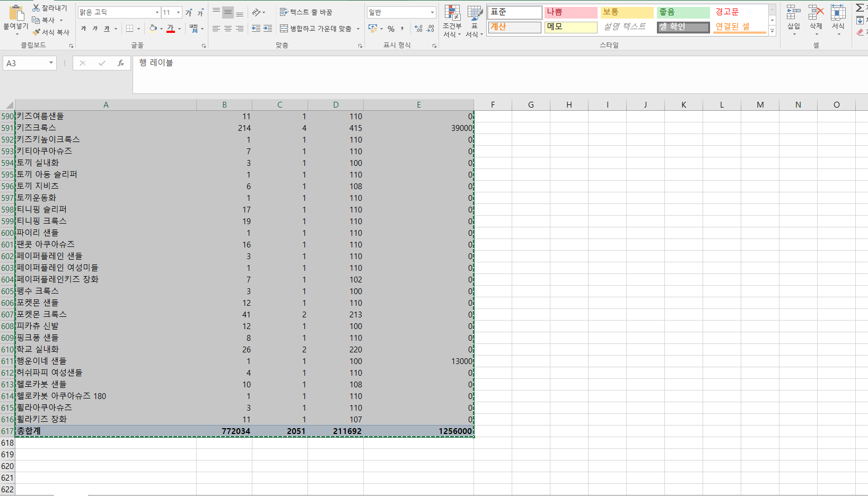Screen dimensions: 868x496
Task: Apply comma style number format
Action: 402,29
